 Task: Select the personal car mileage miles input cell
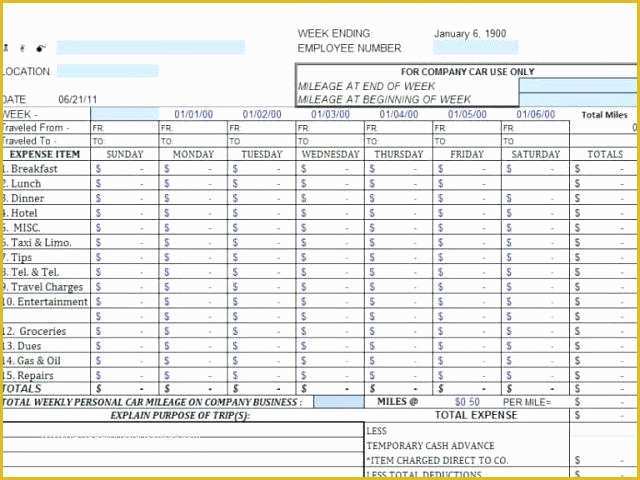coord(339,402)
